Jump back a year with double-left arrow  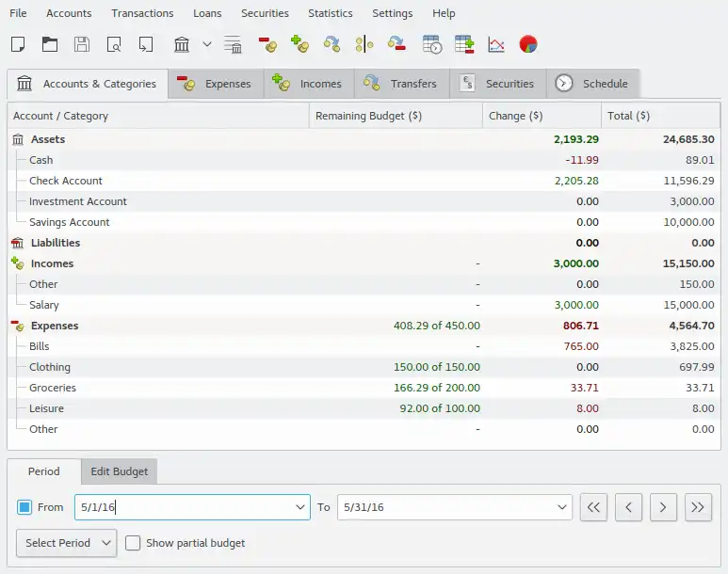tap(593, 507)
